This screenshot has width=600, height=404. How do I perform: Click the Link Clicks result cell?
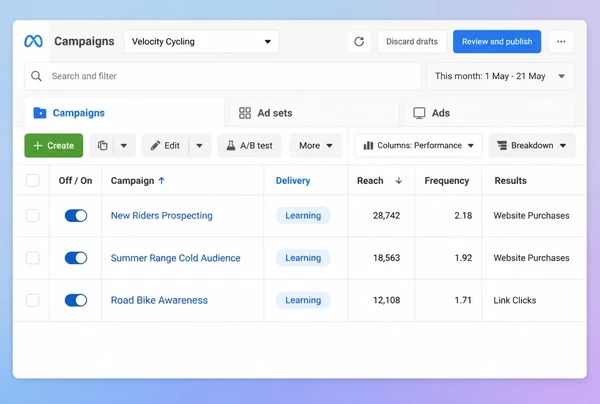point(515,300)
